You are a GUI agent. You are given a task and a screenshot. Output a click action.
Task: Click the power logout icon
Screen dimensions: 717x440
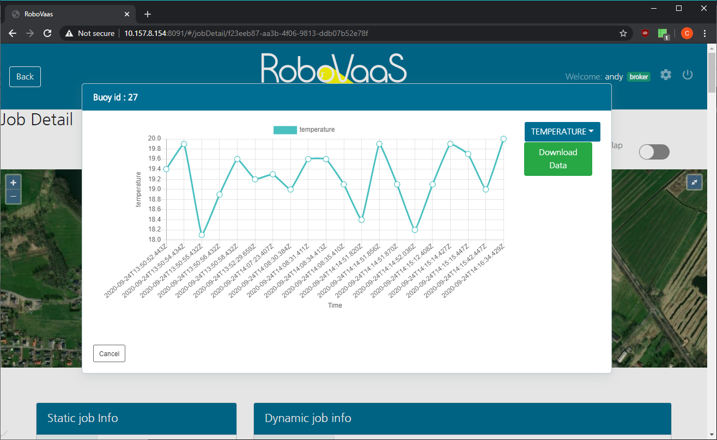(x=688, y=75)
